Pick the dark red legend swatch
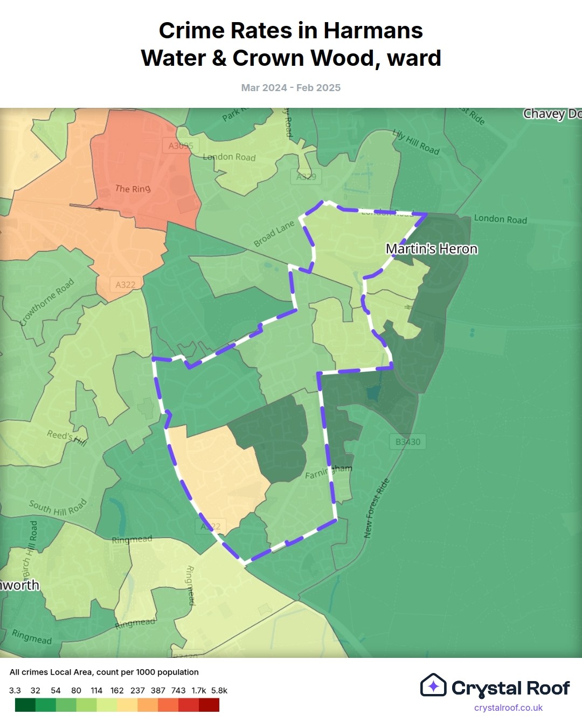 tap(209, 705)
